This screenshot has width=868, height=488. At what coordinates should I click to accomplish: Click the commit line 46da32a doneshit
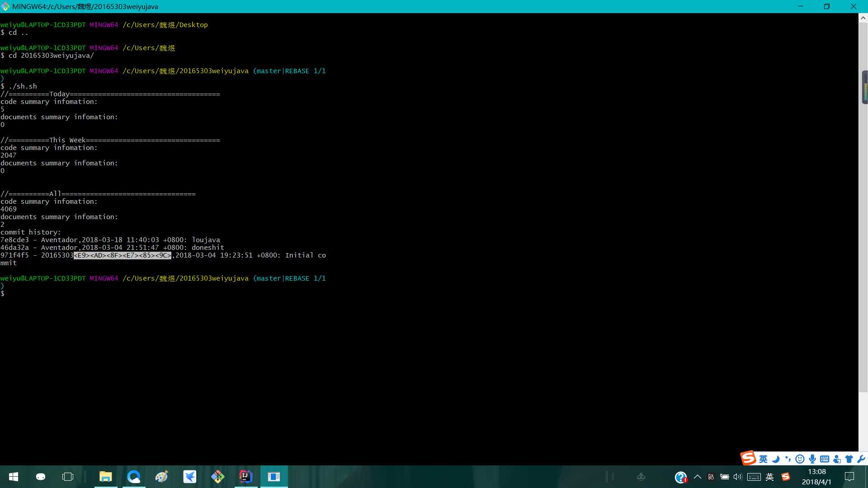click(112, 248)
